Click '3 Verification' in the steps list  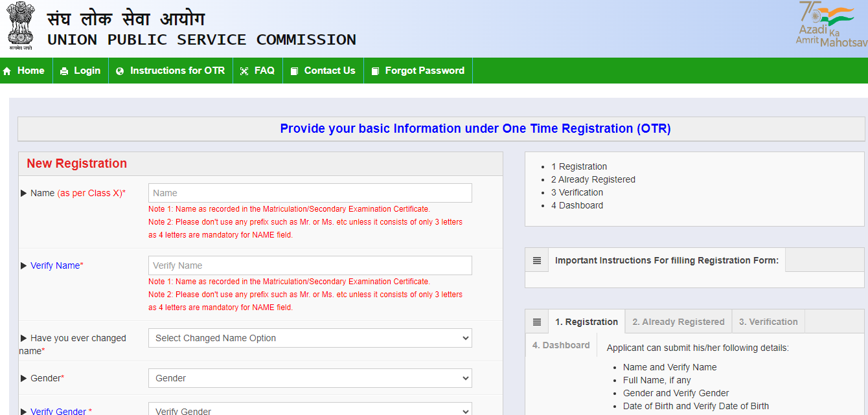click(x=577, y=192)
